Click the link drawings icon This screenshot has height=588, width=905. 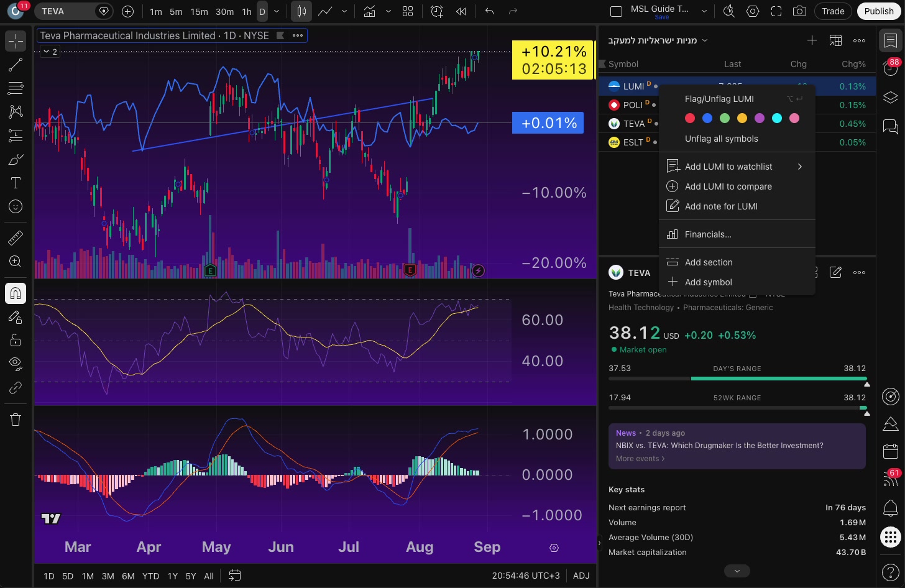(16, 388)
